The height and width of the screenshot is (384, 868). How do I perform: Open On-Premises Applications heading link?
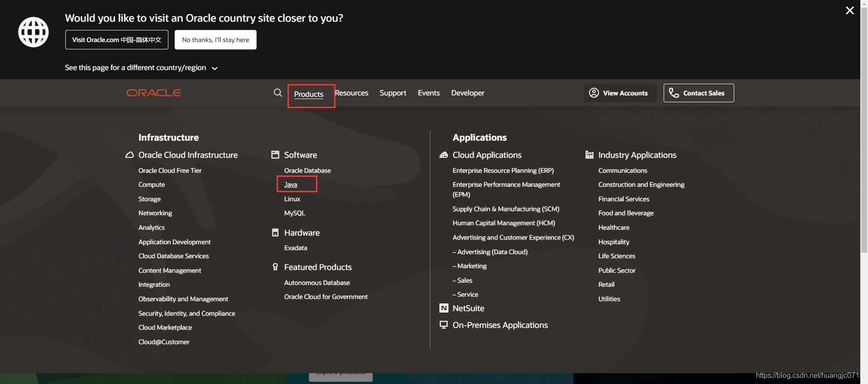point(500,325)
